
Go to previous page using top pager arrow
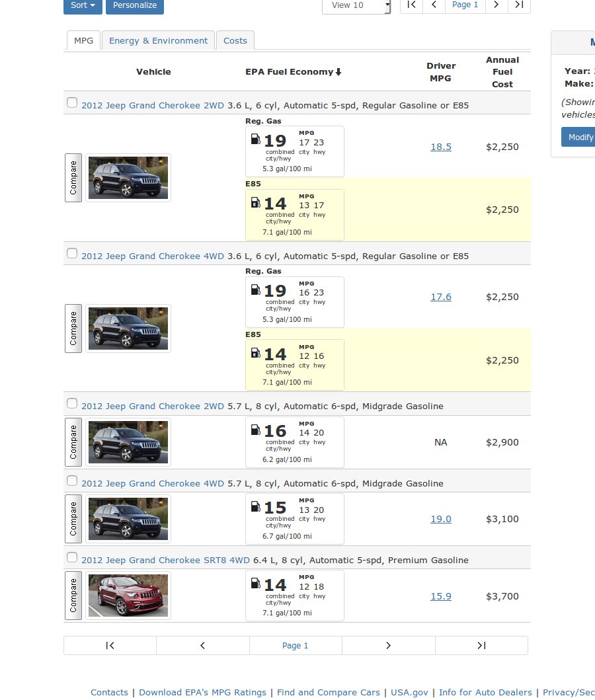[434, 5]
